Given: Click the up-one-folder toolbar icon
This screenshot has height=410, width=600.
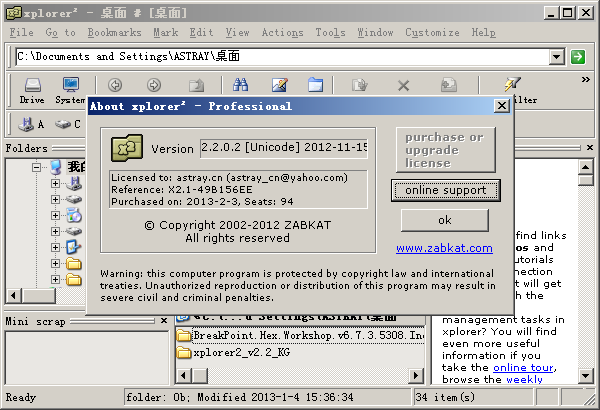Looking at the screenshot, I should coord(197,85).
